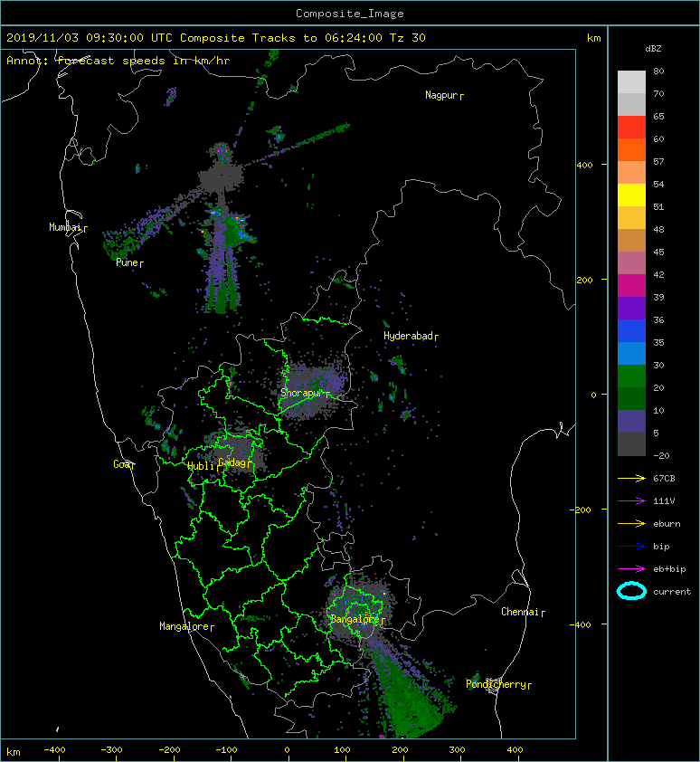Viewport: 700px width, 762px height.
Task: Click the -400 tick on the vertical axis
Action: pos(581,624)
